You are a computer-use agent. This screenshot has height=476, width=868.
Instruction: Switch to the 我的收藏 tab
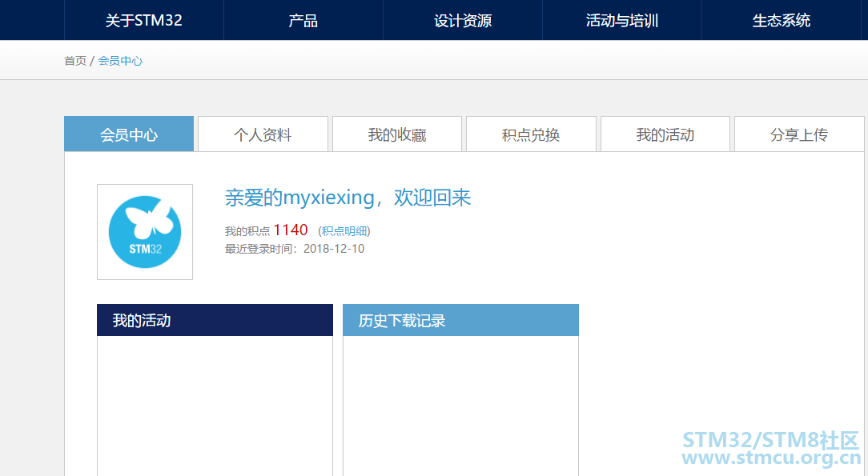(x=397, y=134)
